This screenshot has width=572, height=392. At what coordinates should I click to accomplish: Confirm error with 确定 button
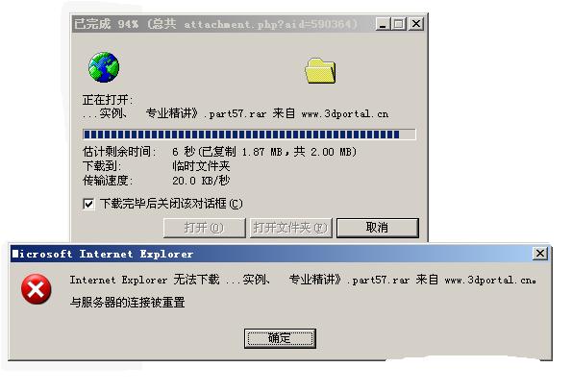tap(280, 338)
